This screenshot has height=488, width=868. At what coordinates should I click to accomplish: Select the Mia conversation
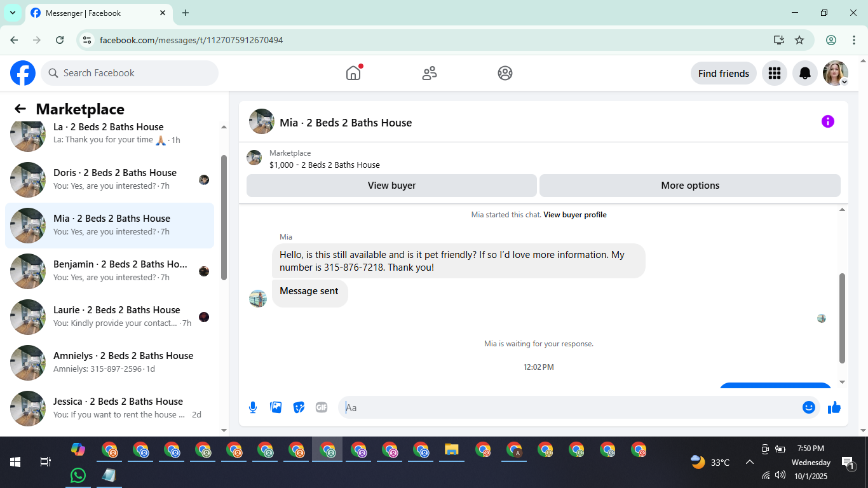tap(109, 226)
